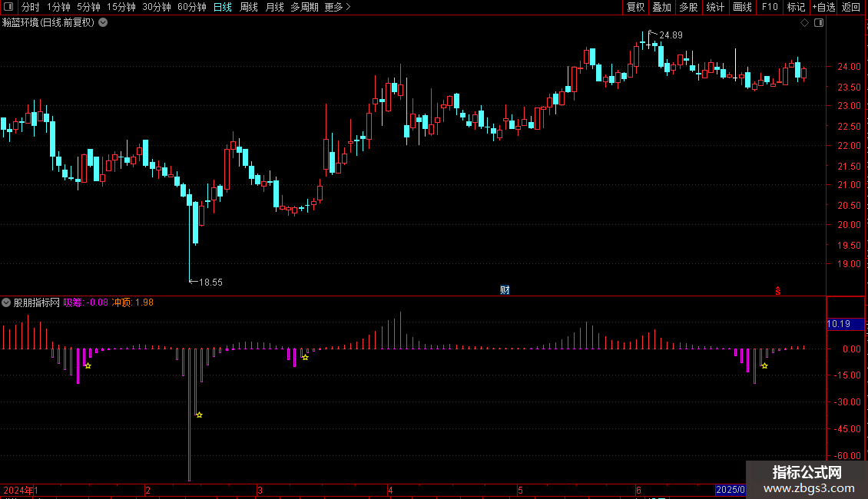Select the 60分钟 period tab

191,7
